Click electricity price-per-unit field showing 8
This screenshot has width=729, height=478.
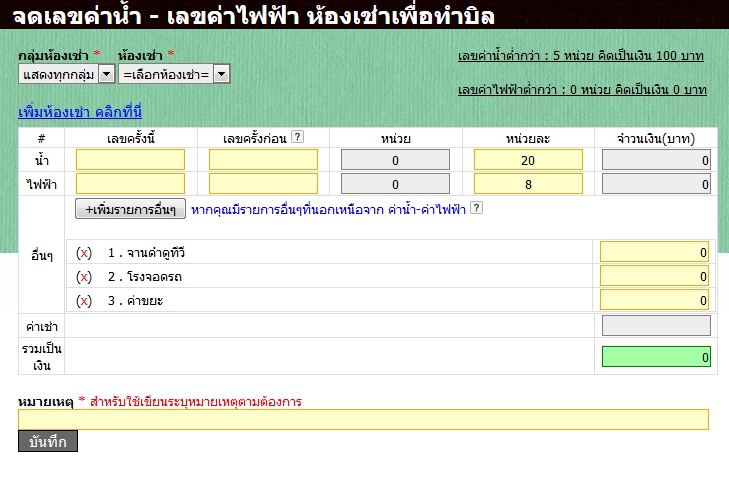pyautogui.click(x=528, y=184)
